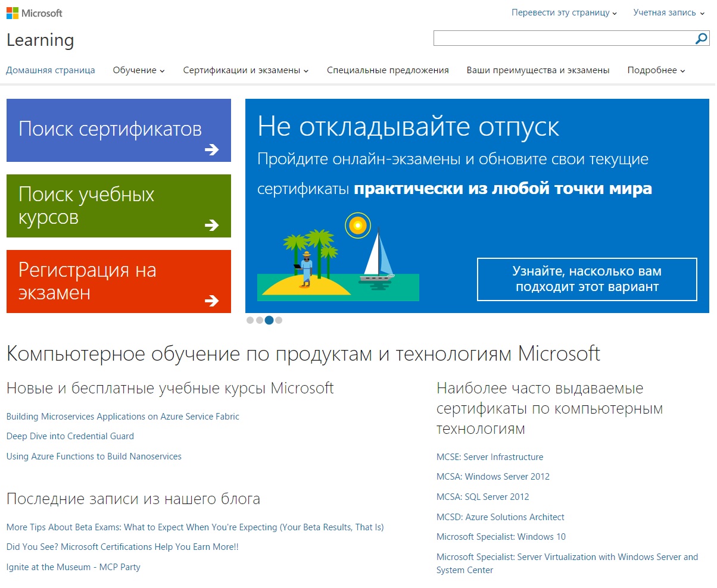717x588 pixels.
Task: Click the Microsoft logo
Action: 35,12
